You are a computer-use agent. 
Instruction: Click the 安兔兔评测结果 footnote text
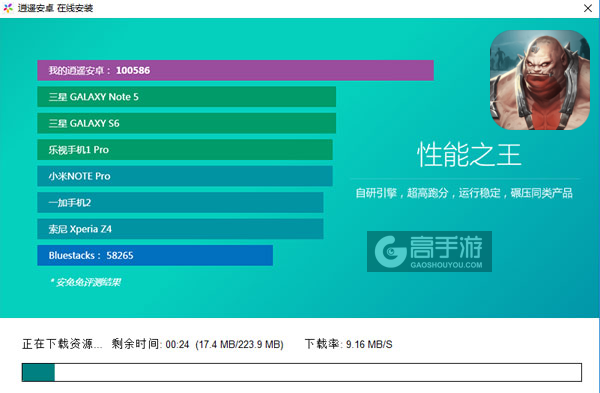(86, 282)
